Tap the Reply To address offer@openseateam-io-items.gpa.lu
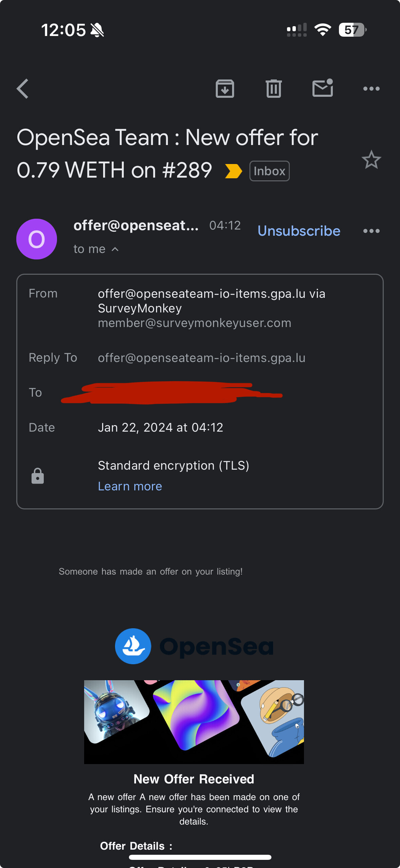This screenshot has width=400, height=868. [x=202, y=358]
